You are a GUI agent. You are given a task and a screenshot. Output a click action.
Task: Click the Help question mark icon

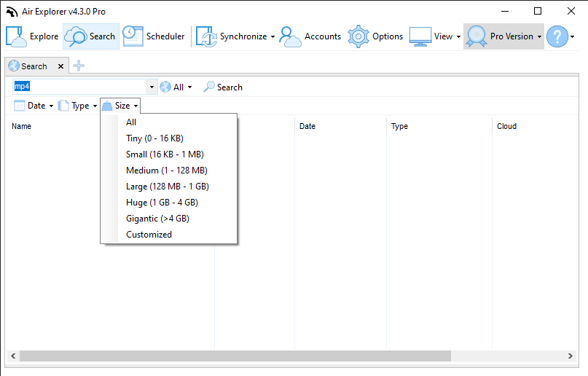click(x=557, y=36)
